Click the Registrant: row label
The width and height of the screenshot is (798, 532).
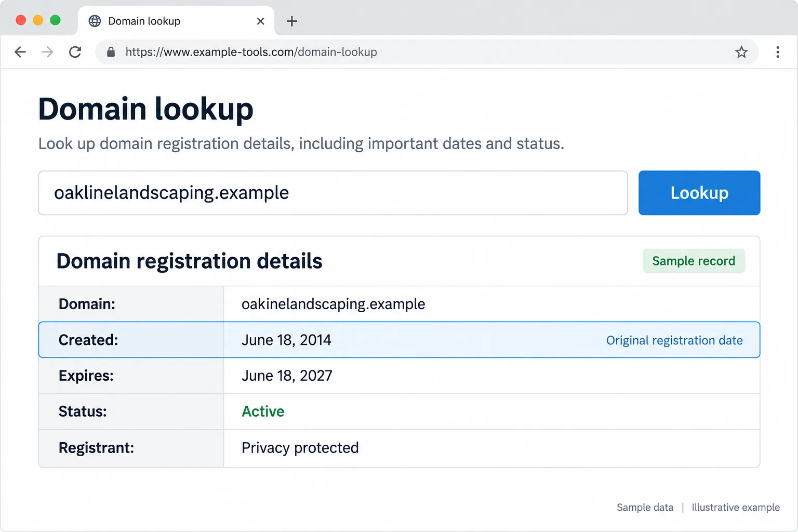point(96,448)
